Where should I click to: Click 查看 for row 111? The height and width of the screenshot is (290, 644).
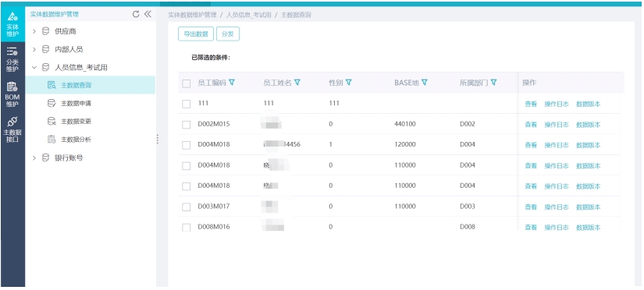(531, 104)
